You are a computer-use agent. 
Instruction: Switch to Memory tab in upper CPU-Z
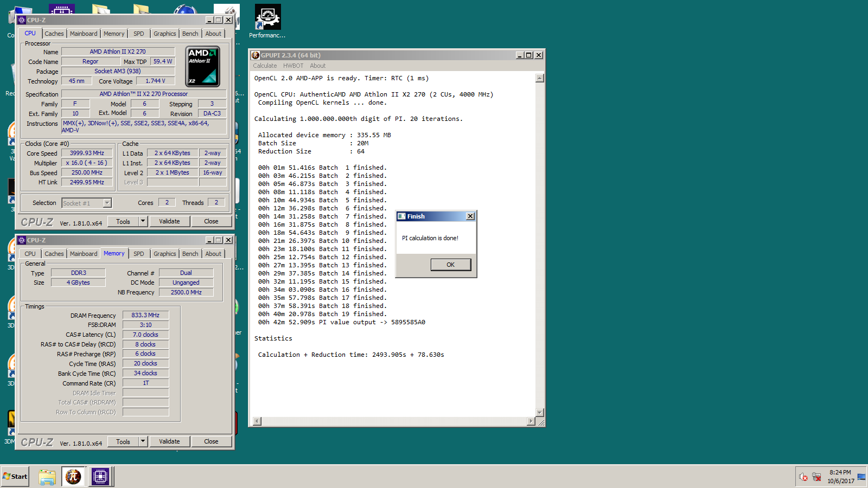coord(114,34)
